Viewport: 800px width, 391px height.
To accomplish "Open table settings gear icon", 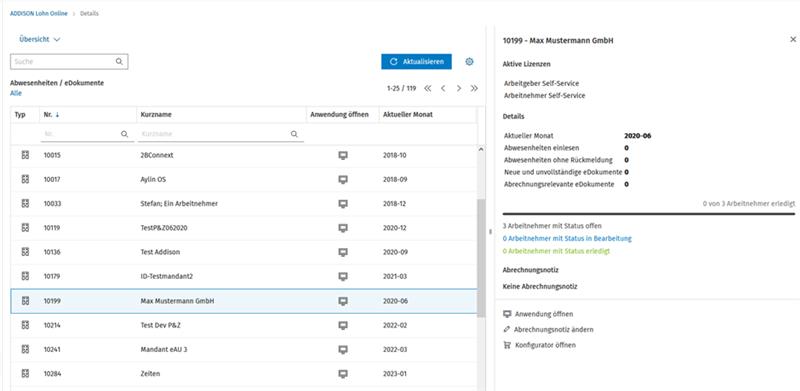I will (x=469, y=62).
